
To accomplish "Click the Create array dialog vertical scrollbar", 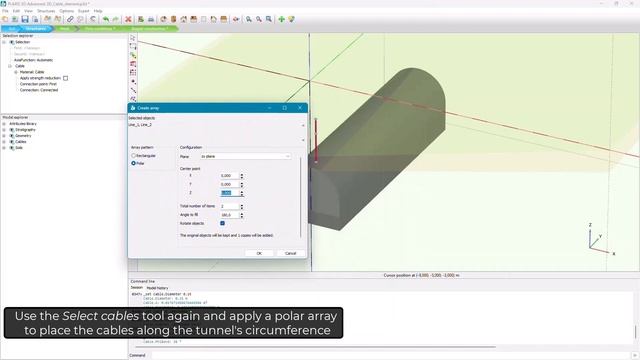I will pyautogui.click(x=301, y=197).
